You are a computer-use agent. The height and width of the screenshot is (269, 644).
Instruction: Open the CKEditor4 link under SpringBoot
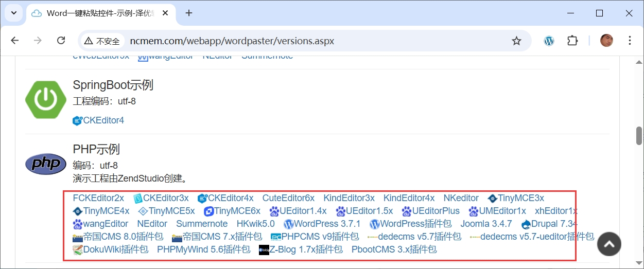[98, 120]
